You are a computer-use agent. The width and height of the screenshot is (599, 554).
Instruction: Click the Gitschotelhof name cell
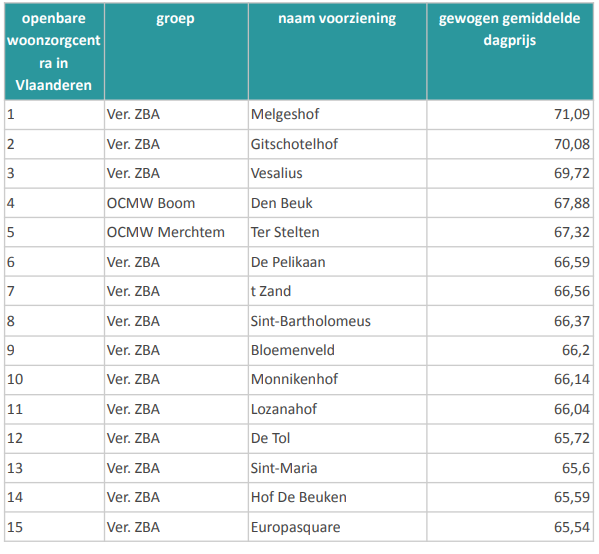tap(337, 144)
